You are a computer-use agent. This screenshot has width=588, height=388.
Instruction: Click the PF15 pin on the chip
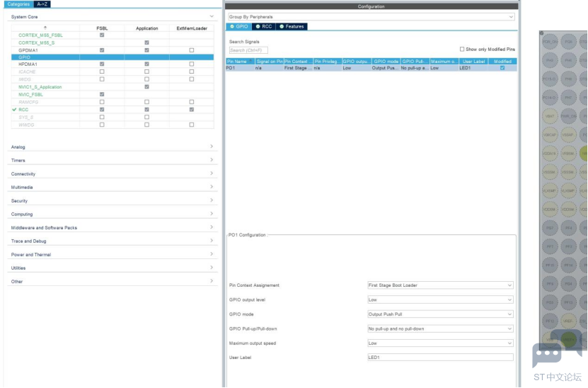[x=550, y=265]
